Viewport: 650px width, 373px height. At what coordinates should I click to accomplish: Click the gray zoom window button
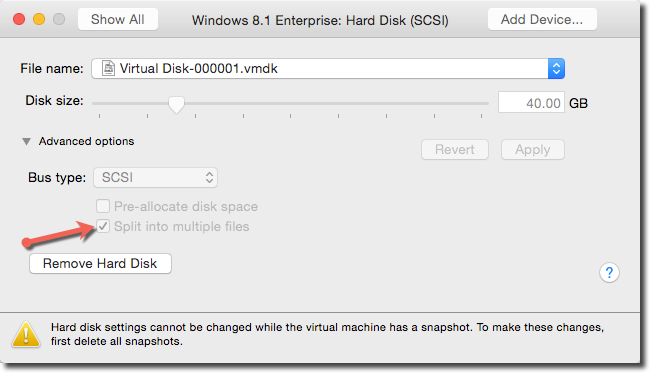click(x=59, y=19)
